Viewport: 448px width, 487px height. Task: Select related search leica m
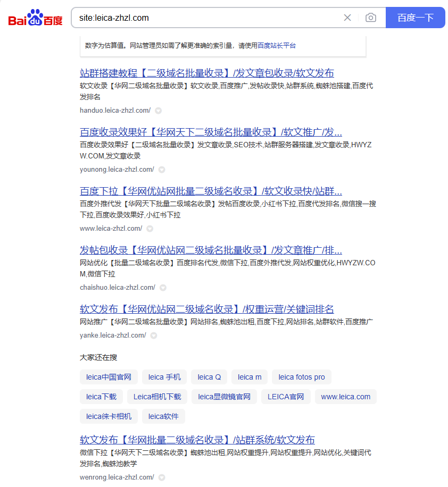[x=250, y=377]
